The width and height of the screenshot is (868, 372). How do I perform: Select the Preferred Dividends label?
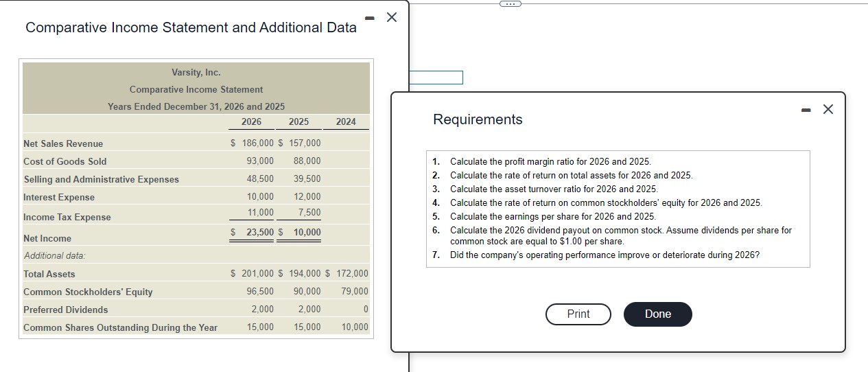pyautogui.click(x=66, y=310)
